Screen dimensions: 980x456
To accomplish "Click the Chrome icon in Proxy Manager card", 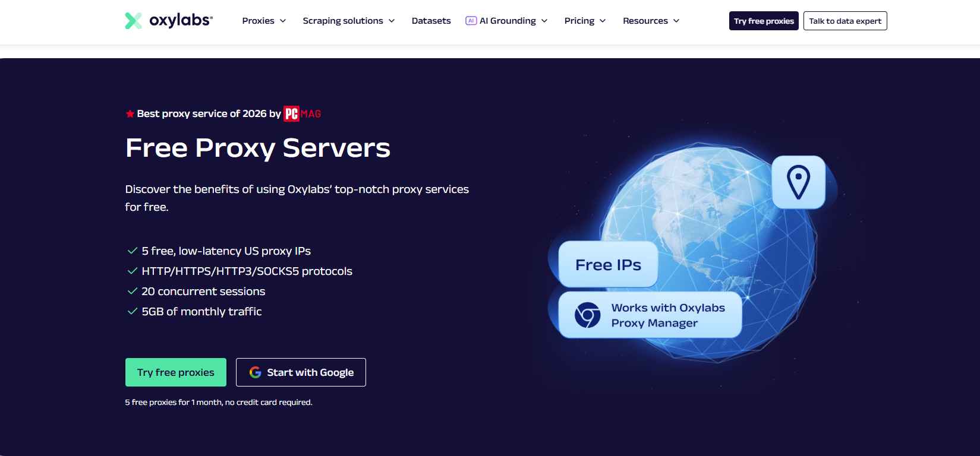I will pos(587,315).
